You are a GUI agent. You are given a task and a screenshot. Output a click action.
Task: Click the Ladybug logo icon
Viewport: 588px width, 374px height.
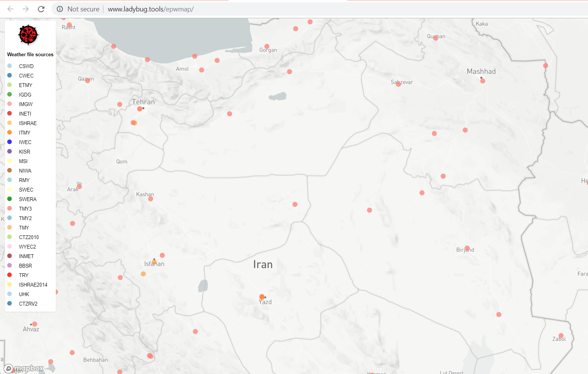(28, 35)
